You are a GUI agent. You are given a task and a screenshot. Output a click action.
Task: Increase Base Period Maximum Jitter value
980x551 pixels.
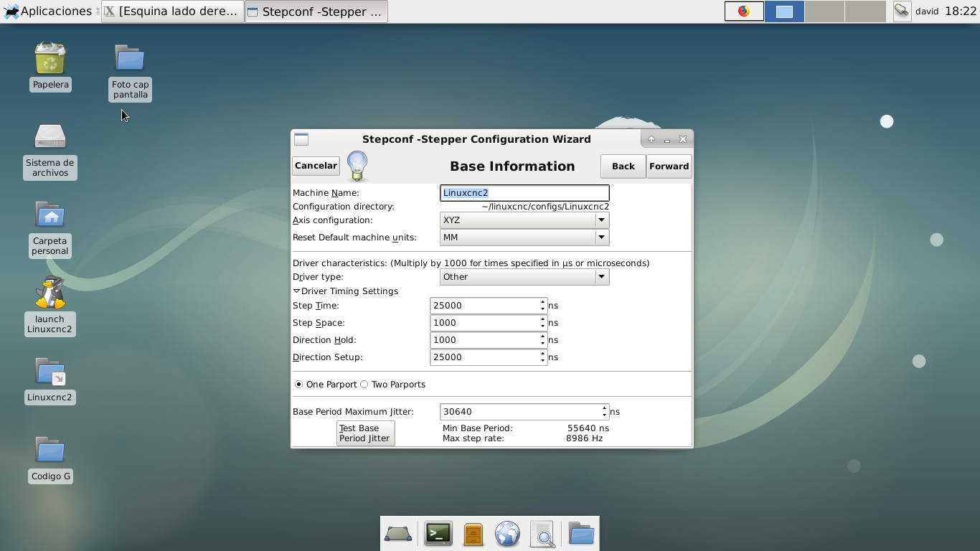pos(604,408)
